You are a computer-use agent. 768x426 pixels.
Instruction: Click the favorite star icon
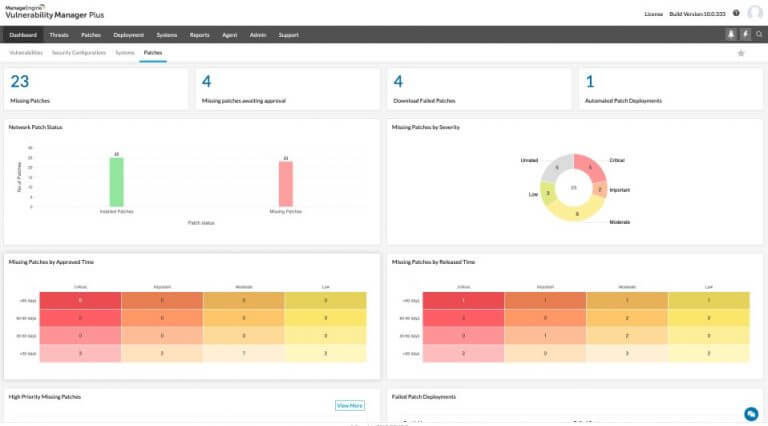[x=740, y=52]
